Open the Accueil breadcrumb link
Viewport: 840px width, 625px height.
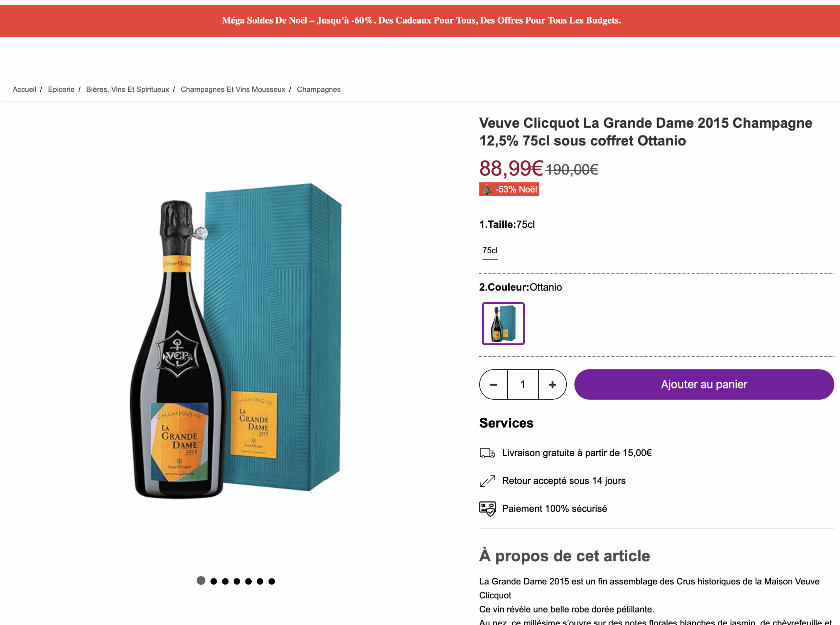click(24, 89)
